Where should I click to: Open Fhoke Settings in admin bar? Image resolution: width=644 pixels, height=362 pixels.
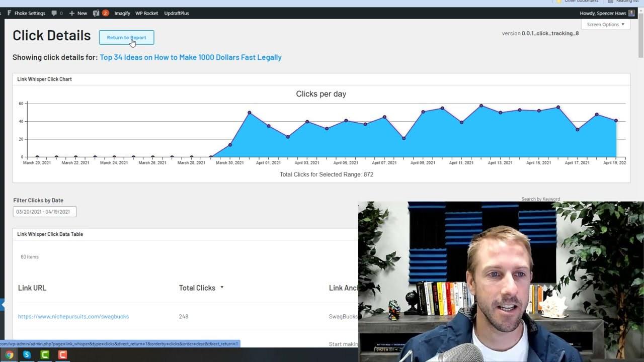point(26,13)
